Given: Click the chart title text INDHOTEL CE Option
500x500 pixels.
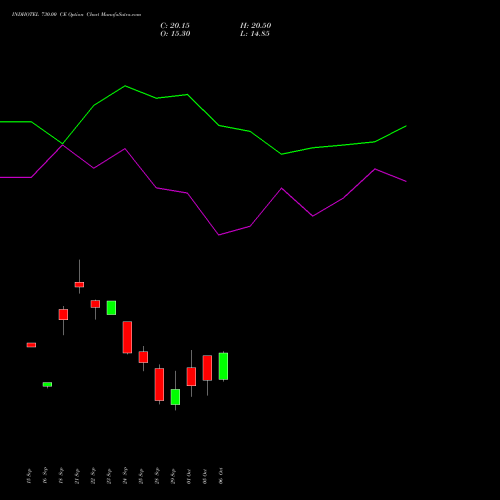Looking at the screenshot, I should pos(76,14).
